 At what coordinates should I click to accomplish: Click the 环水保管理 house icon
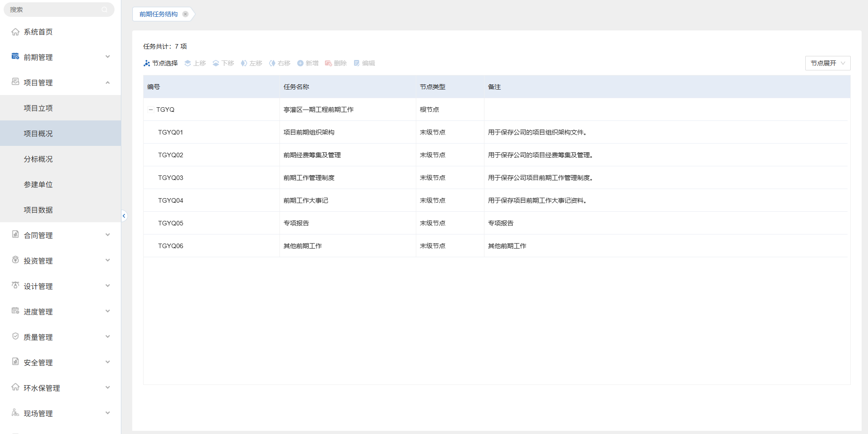[15, 387]
